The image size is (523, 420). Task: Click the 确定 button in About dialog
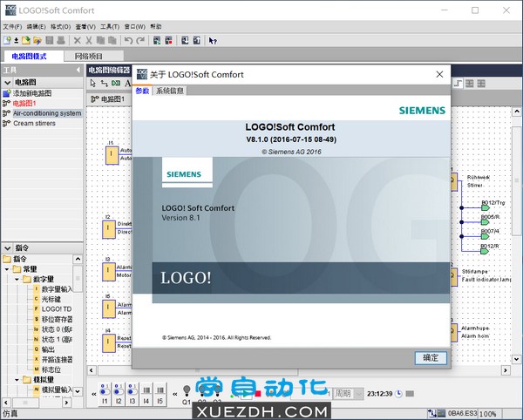[431, 358]
